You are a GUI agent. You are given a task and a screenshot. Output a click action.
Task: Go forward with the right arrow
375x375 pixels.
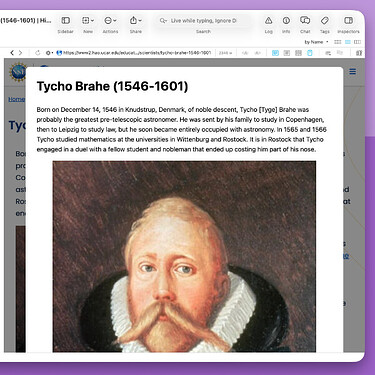point(20,53)
